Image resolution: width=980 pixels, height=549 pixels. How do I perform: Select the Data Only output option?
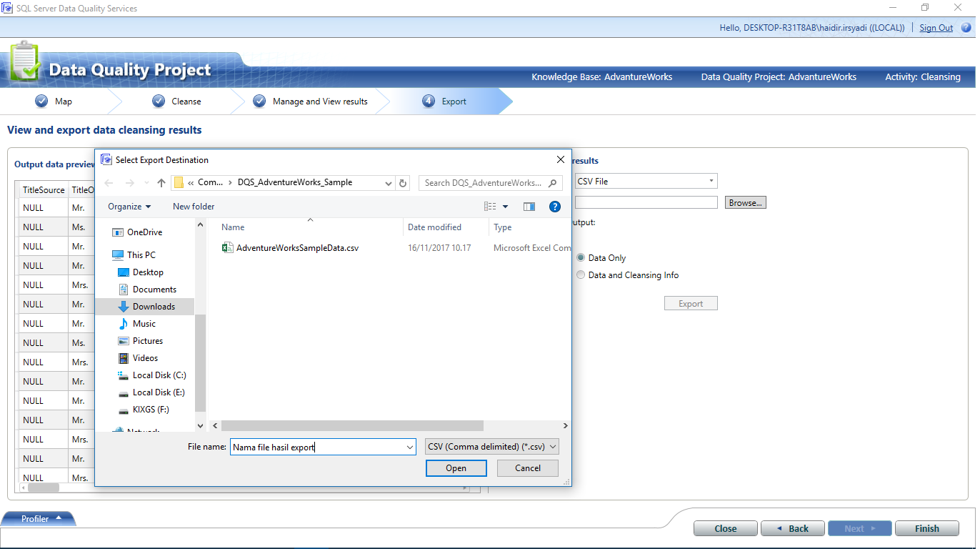[580, 257]
